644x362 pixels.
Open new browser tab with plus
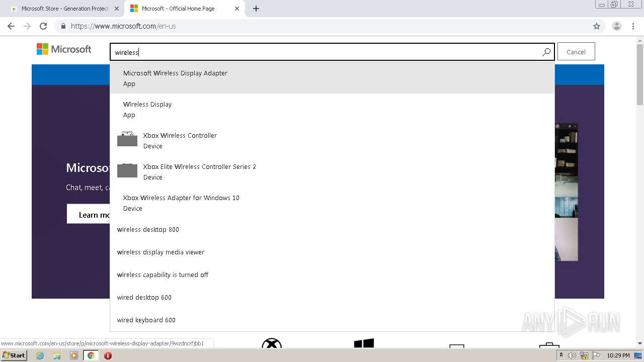coord(256,9)
